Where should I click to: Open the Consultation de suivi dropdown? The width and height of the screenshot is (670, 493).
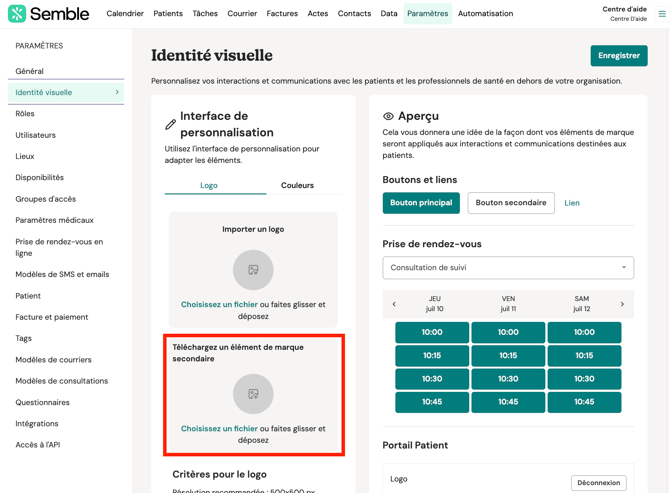tap(508, 268)
